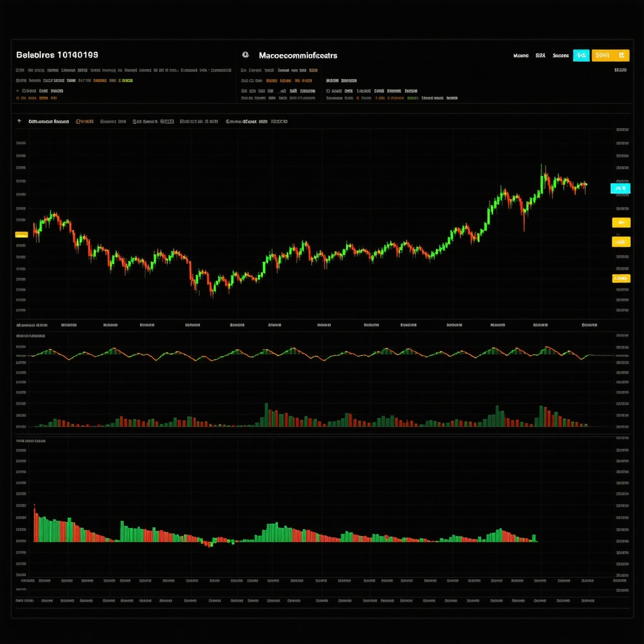
Task: Click the round icon beside the Macoecommiofceatrs title
Action: click(246, 55)
